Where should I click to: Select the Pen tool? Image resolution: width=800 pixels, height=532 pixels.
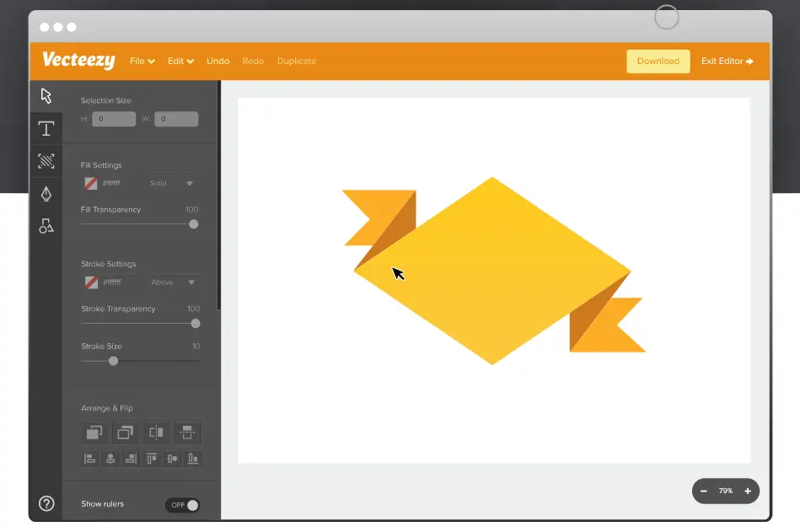tap(46, 193)
